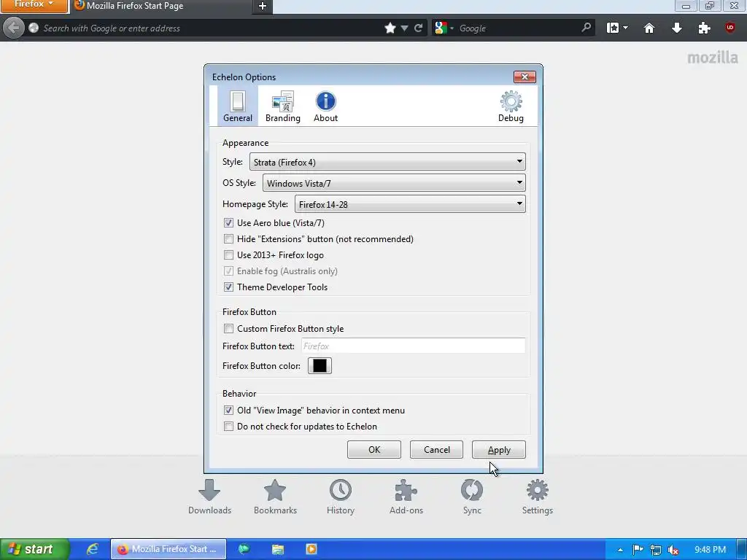
Task: Close the Echelon Options dialog
Action: (525, 77)
